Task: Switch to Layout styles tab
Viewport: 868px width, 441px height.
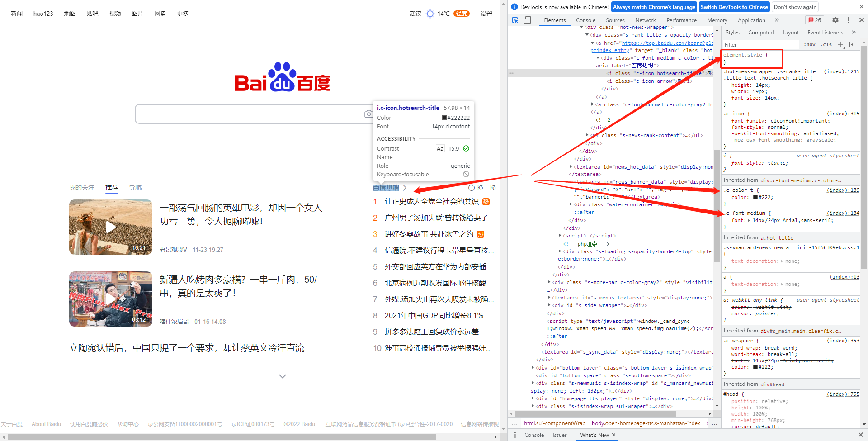Action: [x=791, y=33]
